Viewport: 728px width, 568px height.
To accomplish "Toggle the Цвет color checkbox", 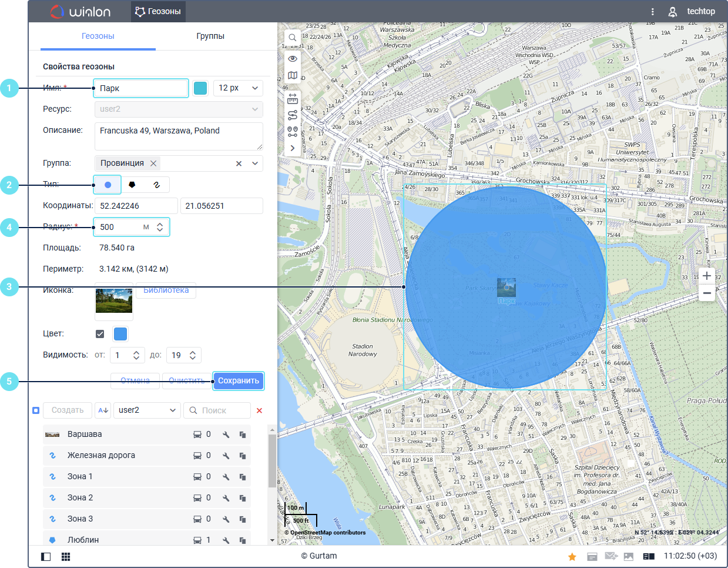I will [x=100, y=334].
